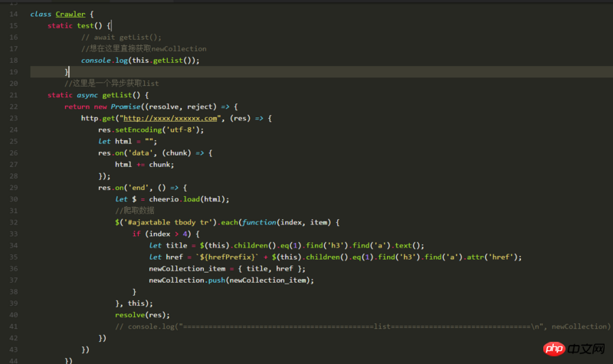This screenshot has height=364, width=613.
Task: Click the comment containing newCollection on line 17
Action: [x=144, y=49]
